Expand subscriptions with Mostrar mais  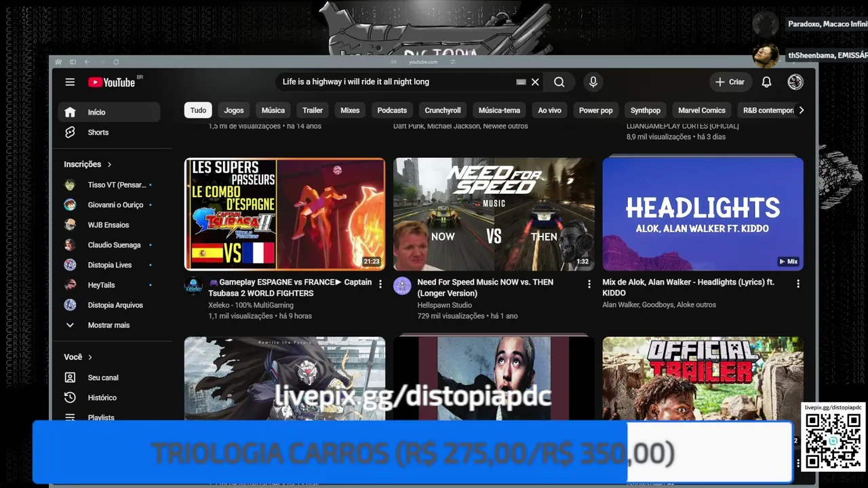coord(108,325)
